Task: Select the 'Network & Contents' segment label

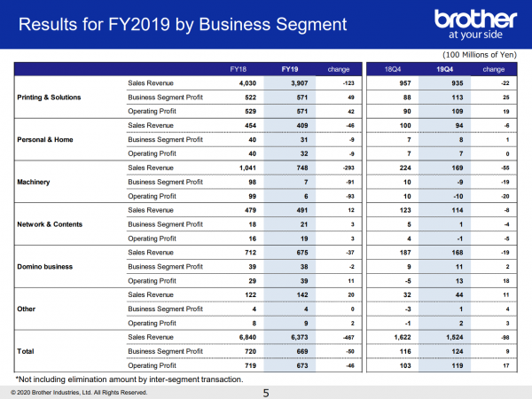Action: [x=50, y=224]
